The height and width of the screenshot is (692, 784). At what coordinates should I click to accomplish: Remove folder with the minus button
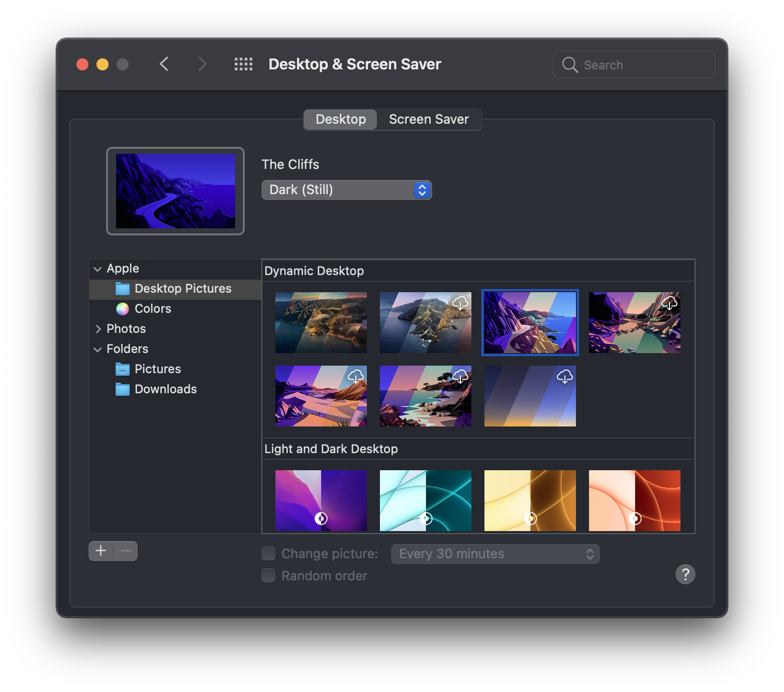(x=126, y=551)
